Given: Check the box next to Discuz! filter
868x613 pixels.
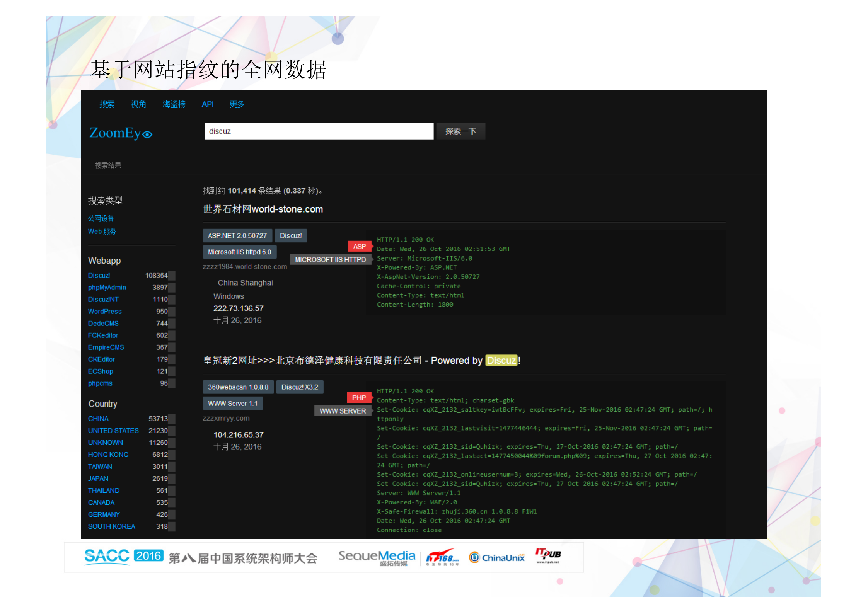Looking at the screenshot, I should [172, 275].
